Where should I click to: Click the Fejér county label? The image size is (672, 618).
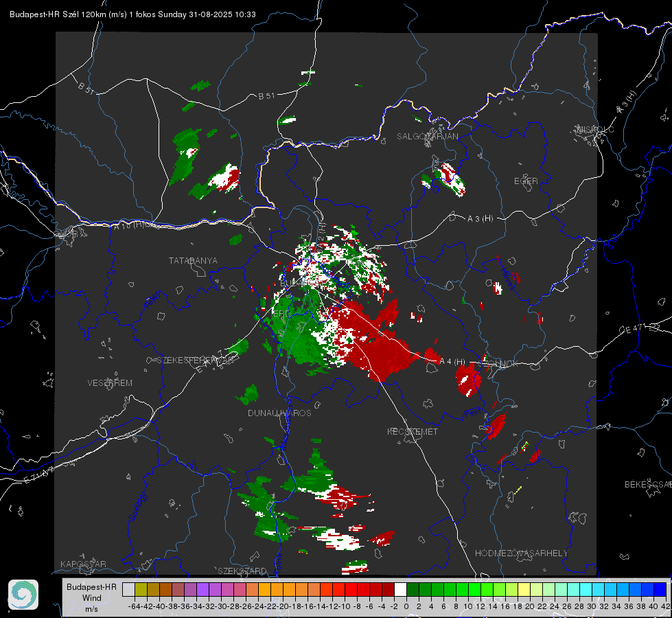pyautogui.click(x=154, y=300)
